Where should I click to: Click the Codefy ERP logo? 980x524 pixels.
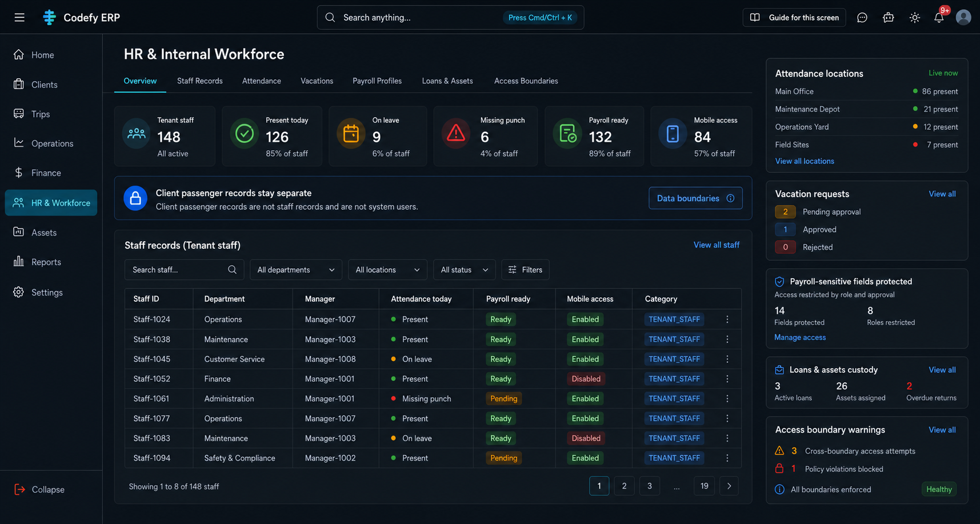point(81,18)
